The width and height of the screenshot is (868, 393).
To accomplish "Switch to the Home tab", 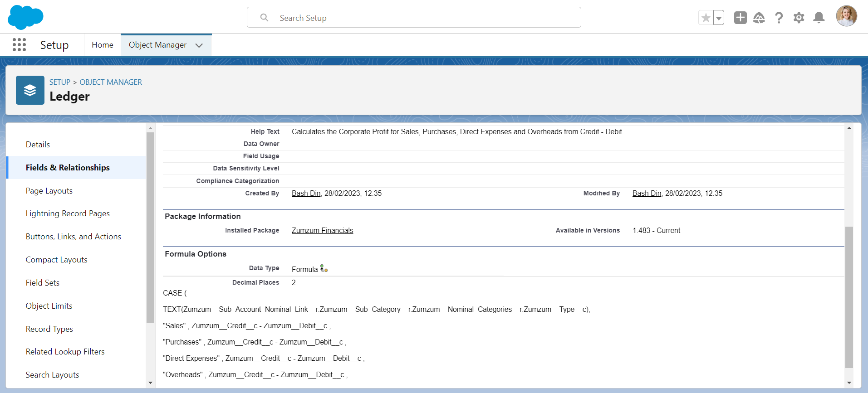I will pos(103,45).
